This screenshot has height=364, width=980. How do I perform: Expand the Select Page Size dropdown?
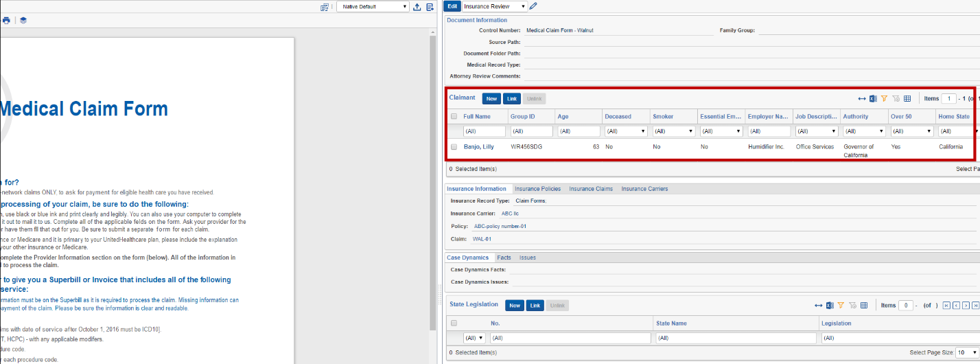point(963,352)
